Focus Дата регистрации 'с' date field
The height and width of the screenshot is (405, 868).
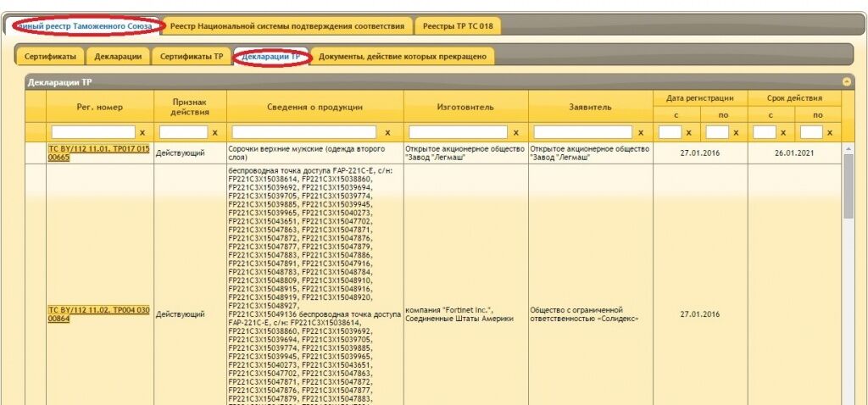pos(670,132)
